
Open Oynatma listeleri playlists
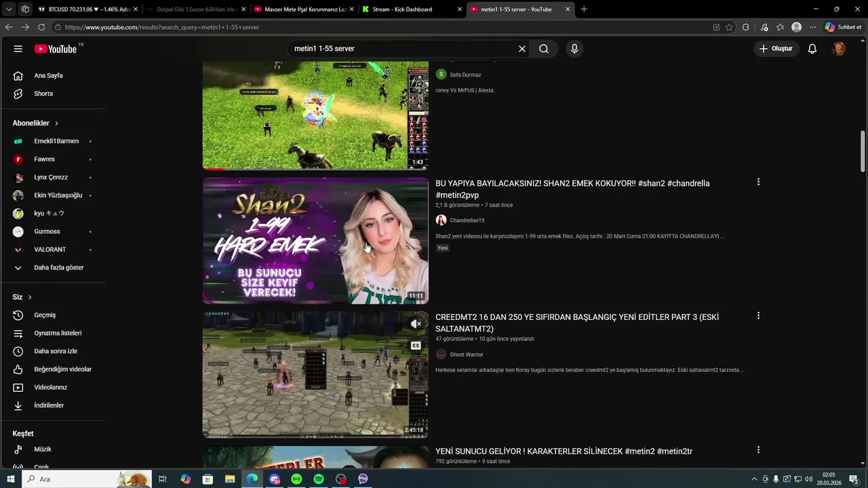53,333
